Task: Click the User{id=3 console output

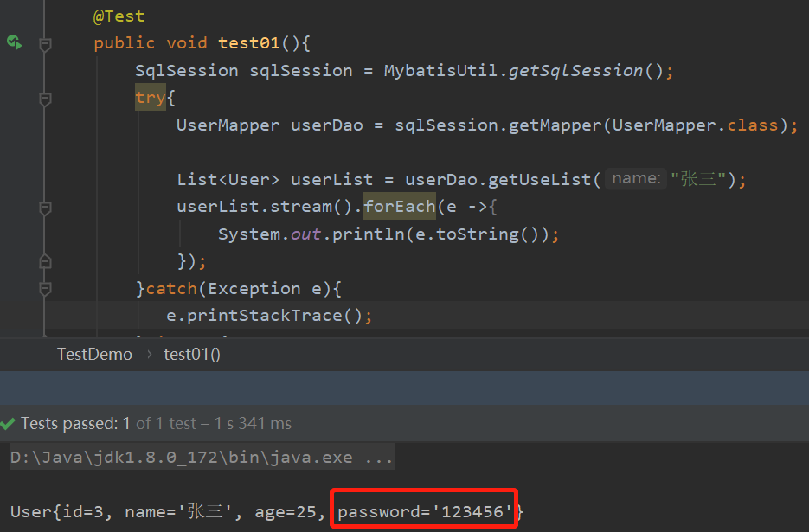Action: pyautogui.click(x=57, y=512)
